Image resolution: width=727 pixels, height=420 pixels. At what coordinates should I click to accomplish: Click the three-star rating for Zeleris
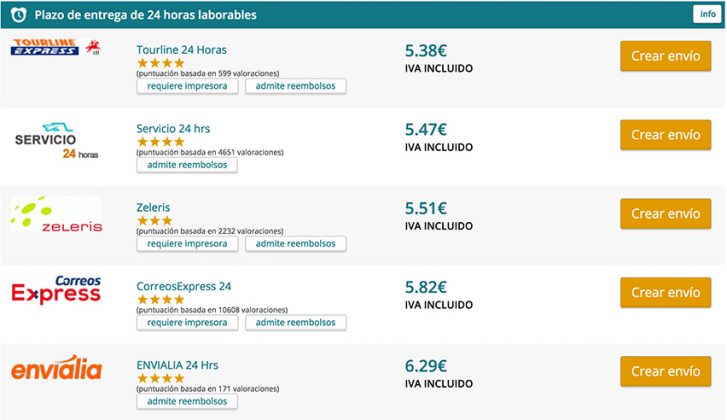click(x=155, y=221)
